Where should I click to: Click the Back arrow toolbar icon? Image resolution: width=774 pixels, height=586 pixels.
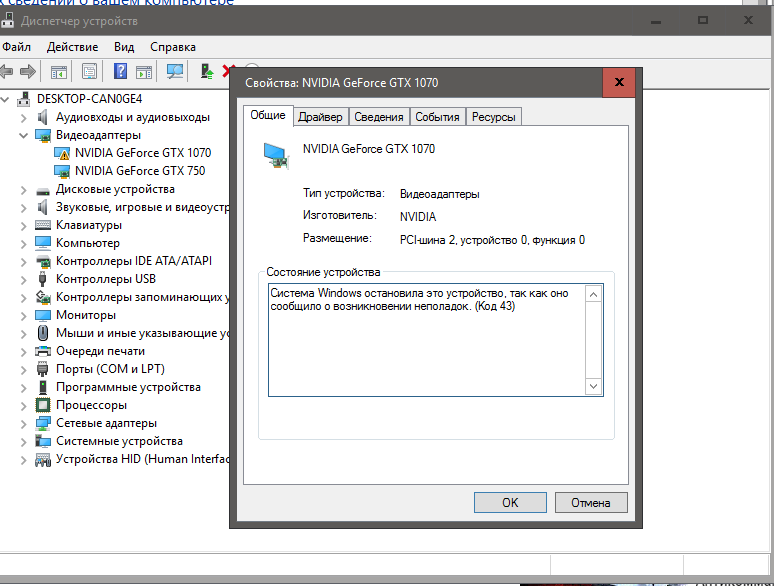click(6, 72)
